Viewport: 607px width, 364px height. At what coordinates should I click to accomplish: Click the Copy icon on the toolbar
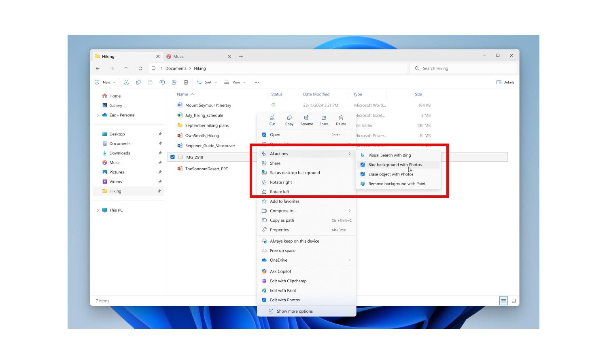[x=138, y=82]
